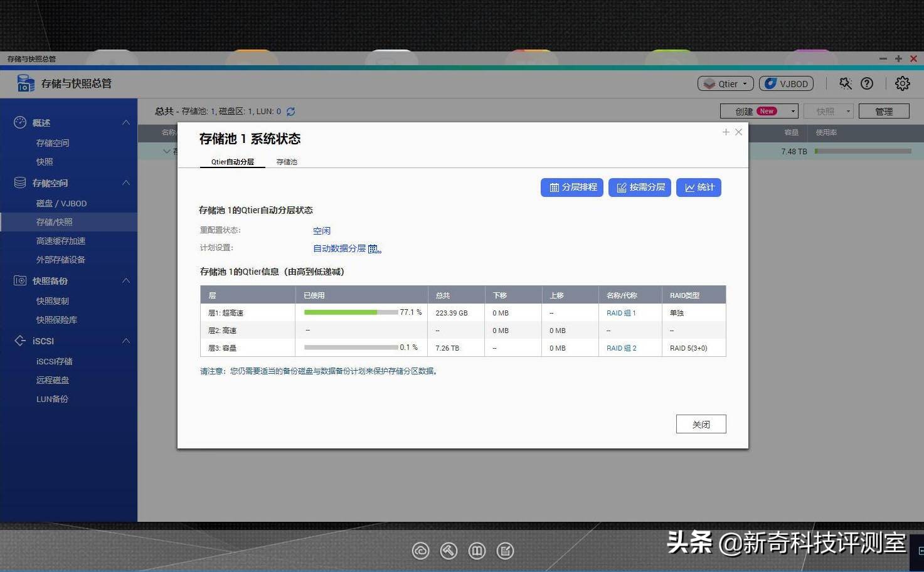This screenshot has width=924, height=572.
Task: Click the Help question mark icon
Action: (868, 83)
